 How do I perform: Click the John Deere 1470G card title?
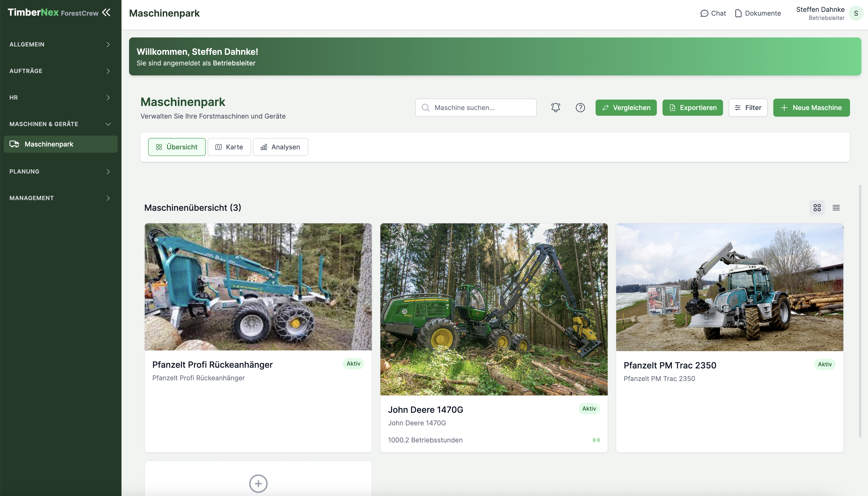tap(425, 409)
